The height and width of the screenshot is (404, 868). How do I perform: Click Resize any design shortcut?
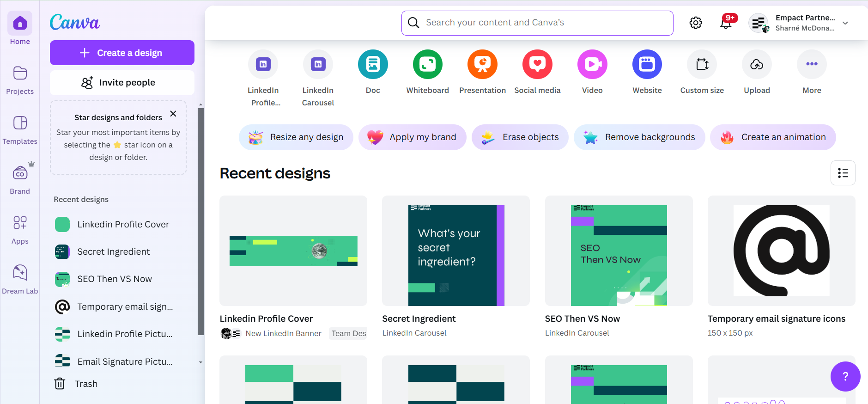click(x=296, y=137)
